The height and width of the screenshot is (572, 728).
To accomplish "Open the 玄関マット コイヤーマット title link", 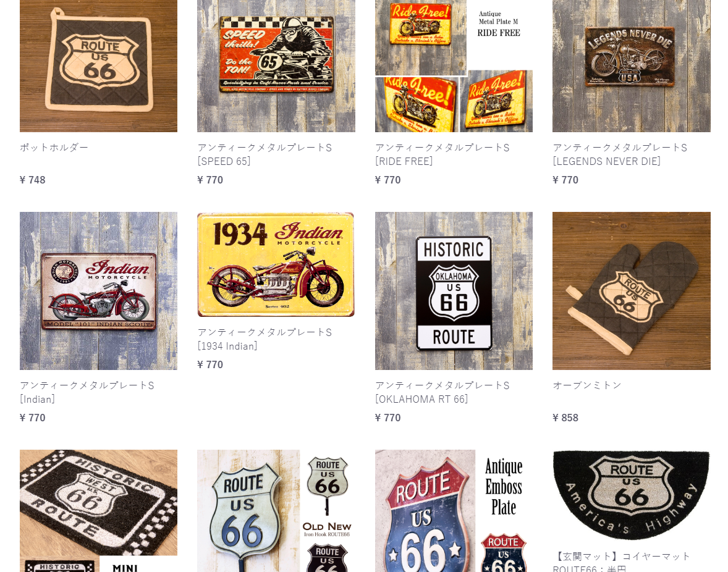I will [622, 561].
